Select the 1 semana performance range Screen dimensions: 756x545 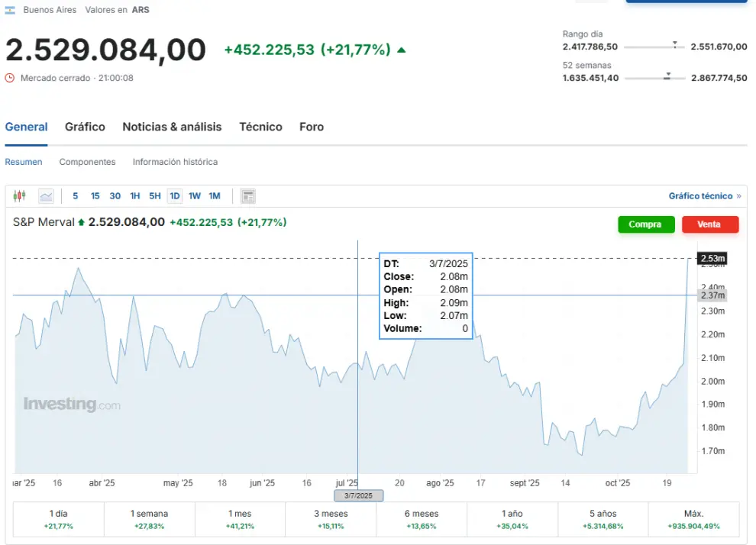pos(150,519)
